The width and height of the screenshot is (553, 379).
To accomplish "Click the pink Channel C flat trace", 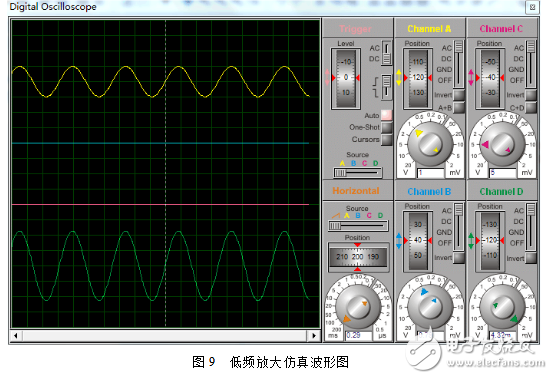I will tap(160, 204).
